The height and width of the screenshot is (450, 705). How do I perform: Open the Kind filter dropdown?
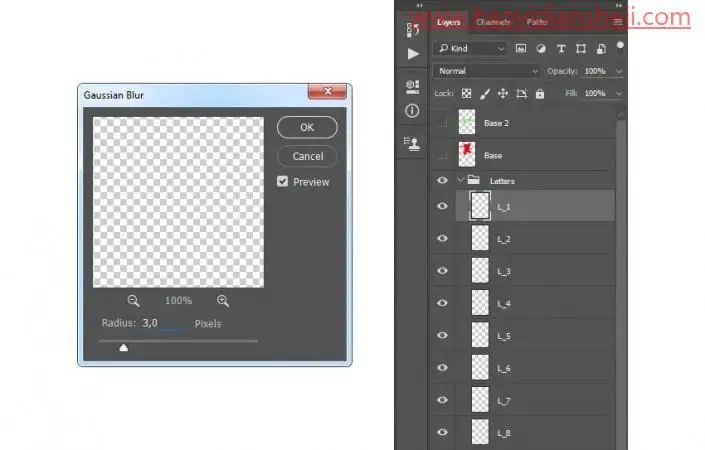tap(471, 49)
